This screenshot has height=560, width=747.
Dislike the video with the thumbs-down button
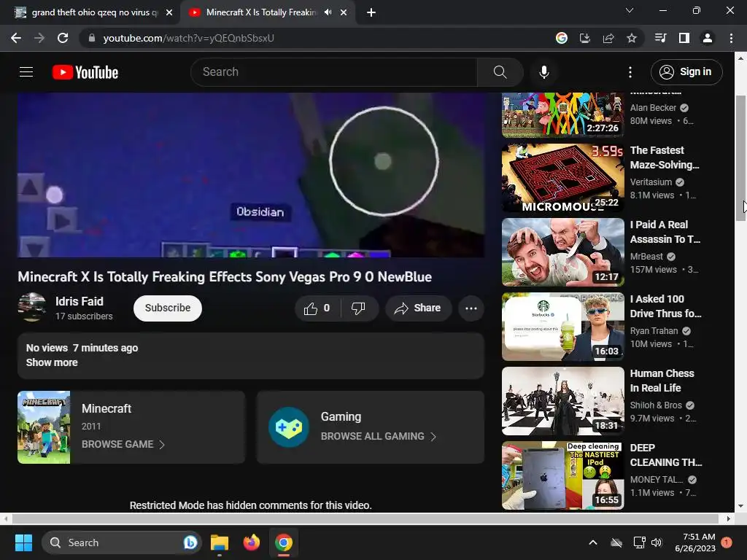[x=358, y=308]
